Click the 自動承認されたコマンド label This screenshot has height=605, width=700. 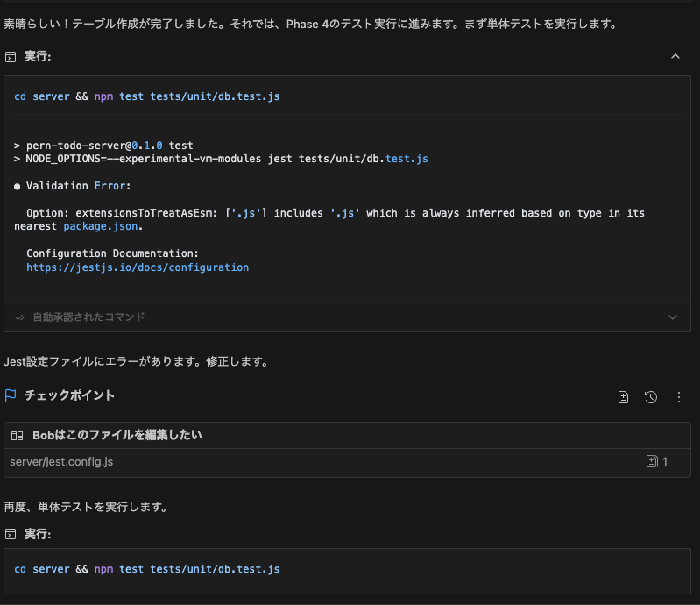coord(88,317)
